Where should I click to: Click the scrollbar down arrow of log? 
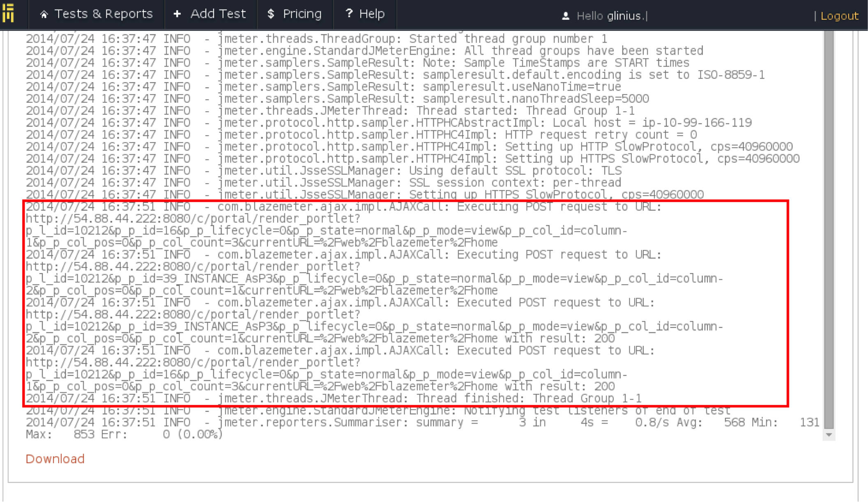point(829,435)
